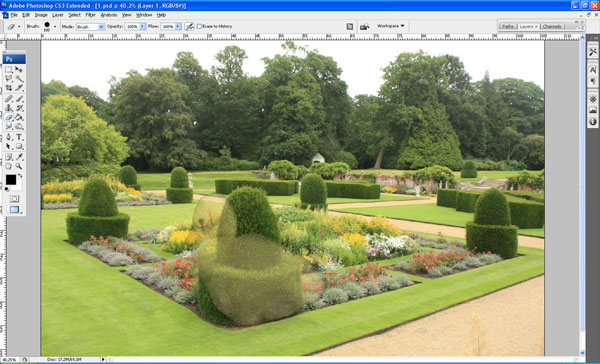Toggle Quick Mask mode
This screenshot has width=600, height=364.
pos(14,199)
